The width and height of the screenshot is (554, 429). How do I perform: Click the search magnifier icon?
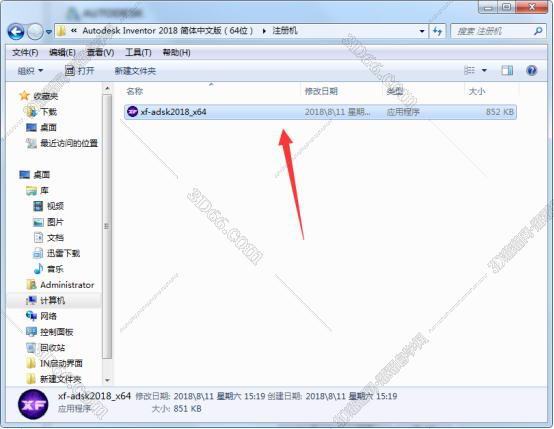pos(538,31)
